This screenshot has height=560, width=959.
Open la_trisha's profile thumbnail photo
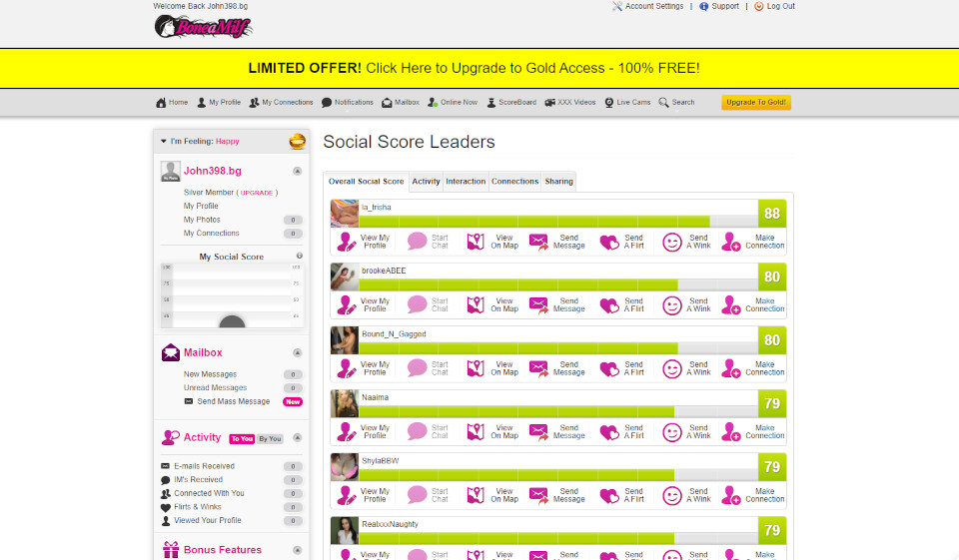pyautogui.click(x=345, y=213)
